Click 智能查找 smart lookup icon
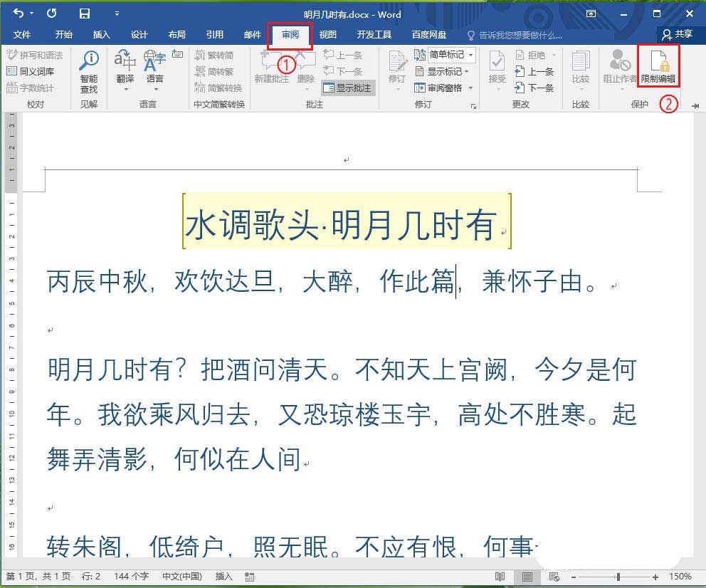Screen dimensions: 706x588 tap(89, 72)
